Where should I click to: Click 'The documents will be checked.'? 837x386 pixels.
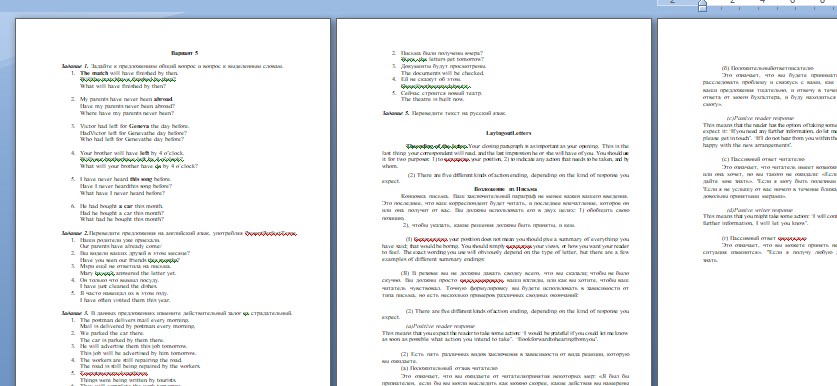442,73
